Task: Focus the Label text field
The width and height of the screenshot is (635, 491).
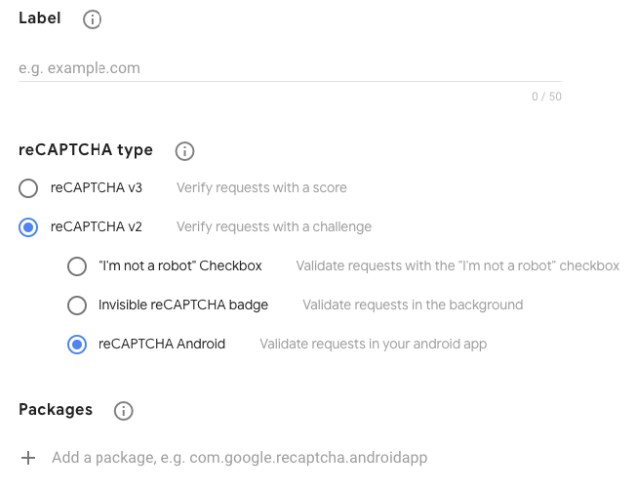Action: [290, 69]
